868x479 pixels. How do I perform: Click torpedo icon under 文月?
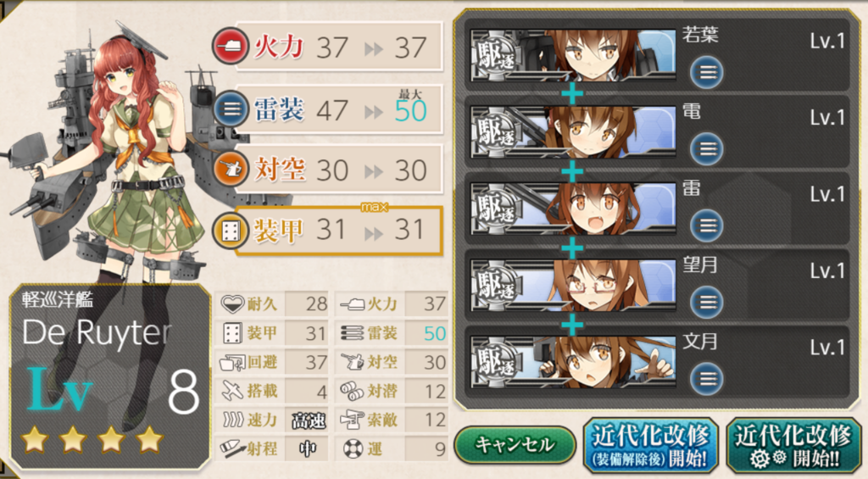706,378
